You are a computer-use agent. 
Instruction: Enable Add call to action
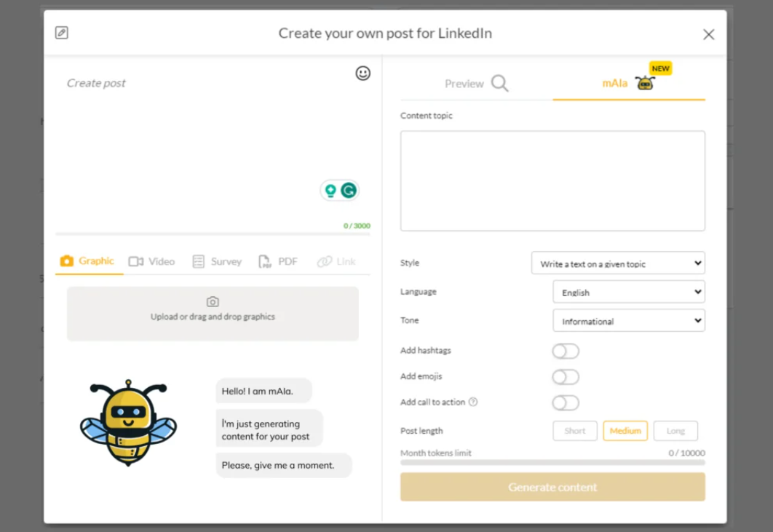(566, 402)
